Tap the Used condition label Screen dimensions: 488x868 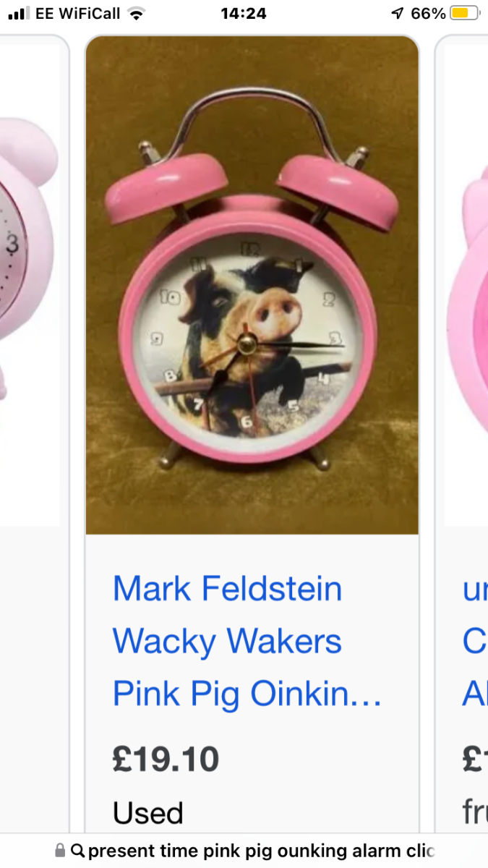pyautogui.click(x=148, y=813)
